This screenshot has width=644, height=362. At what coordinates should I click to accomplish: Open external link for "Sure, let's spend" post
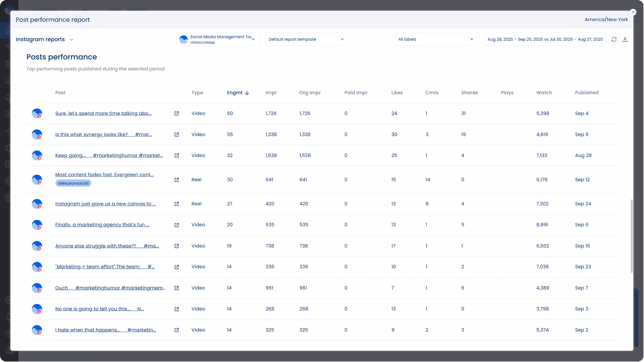point(177,113)
